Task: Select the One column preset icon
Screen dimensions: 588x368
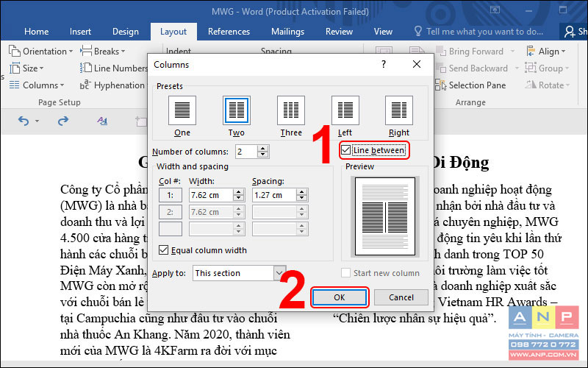Action: pos(182,110)
